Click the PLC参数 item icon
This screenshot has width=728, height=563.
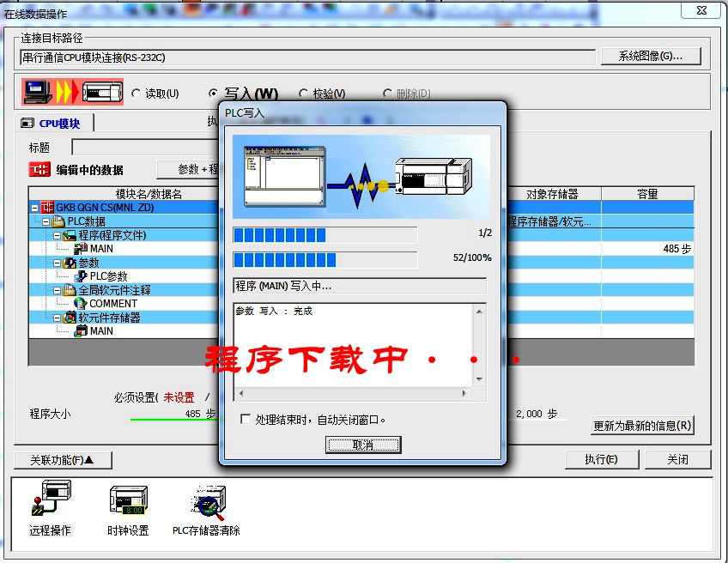coord(81,276)
